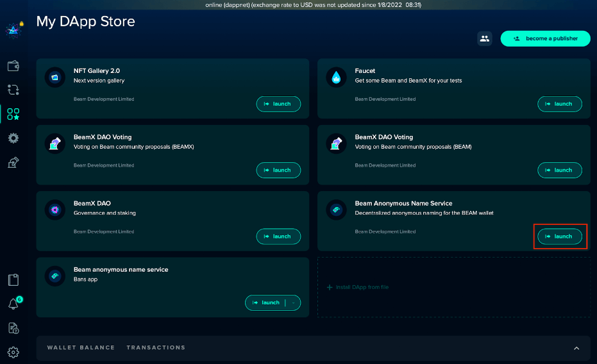Click the NFT Gallery 2.0 app icon

pyautogui.click(x=55, y=78)
